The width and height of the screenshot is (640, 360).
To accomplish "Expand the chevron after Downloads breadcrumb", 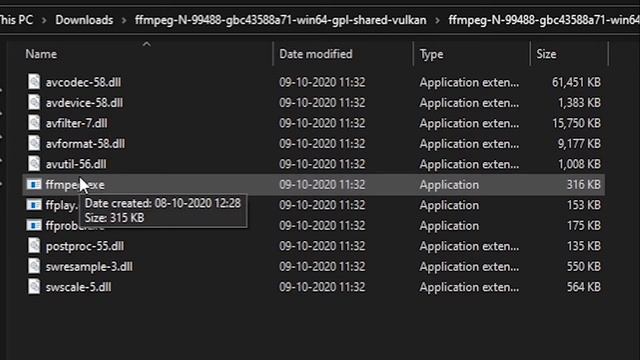I will [124, 20].
